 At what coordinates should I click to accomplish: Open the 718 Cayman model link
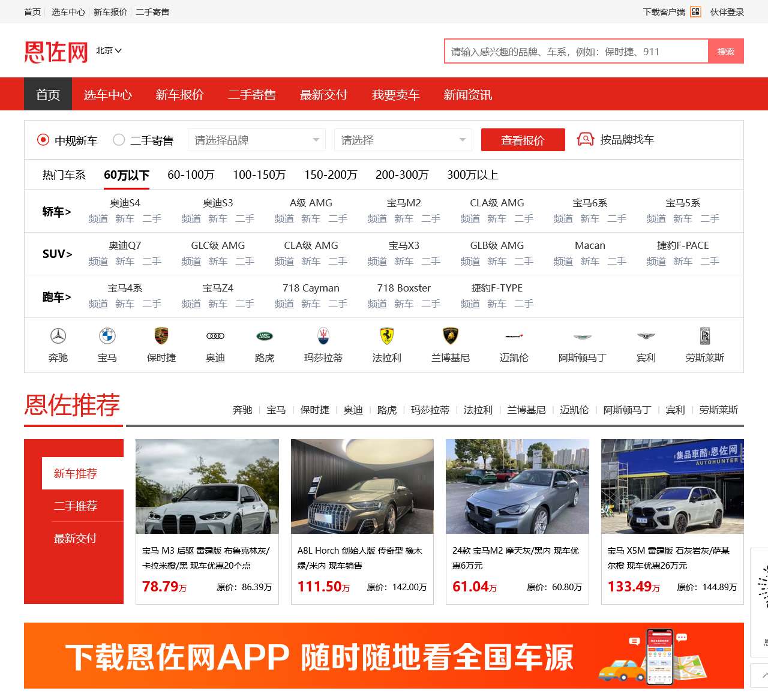tap(311, 288)
